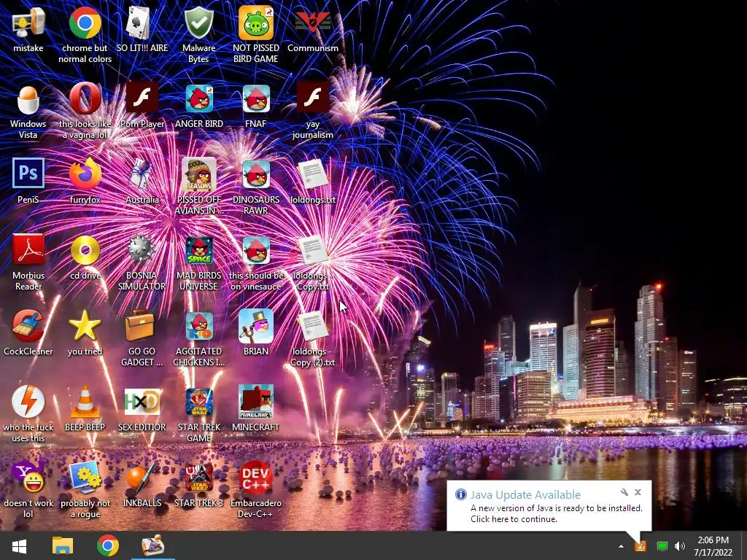Click the 'GO GO GADGET' briefcase icon

coord(140,325)
